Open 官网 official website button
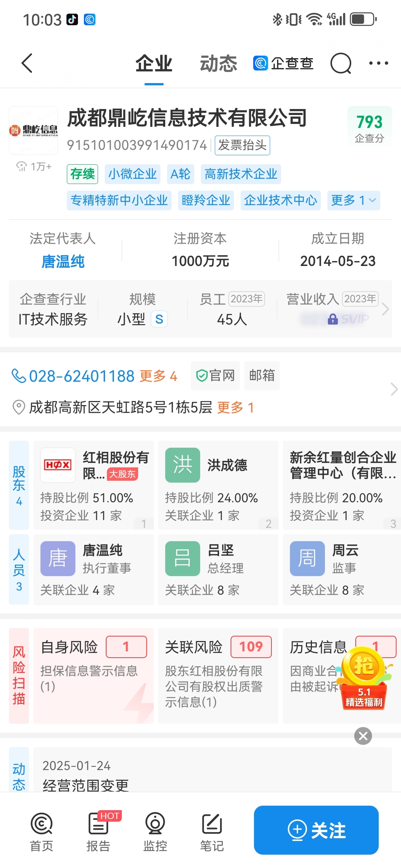Viewport: 401px width, 868px height. [215, 376]
